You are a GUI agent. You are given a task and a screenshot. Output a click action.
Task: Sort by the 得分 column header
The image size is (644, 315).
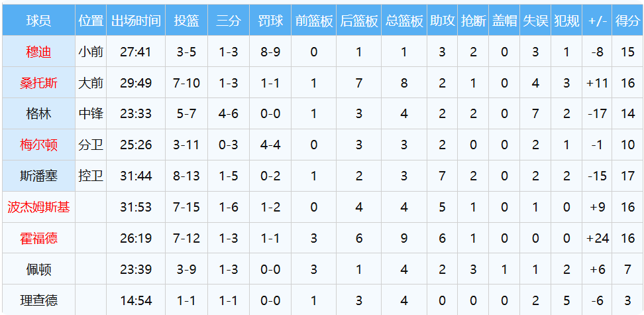tap(627, 21)
